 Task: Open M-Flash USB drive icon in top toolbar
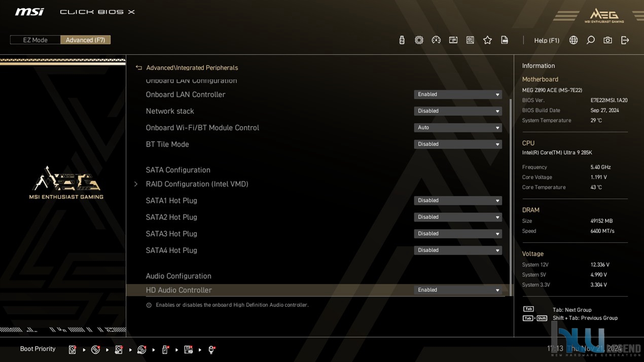(x=402, y=40)
